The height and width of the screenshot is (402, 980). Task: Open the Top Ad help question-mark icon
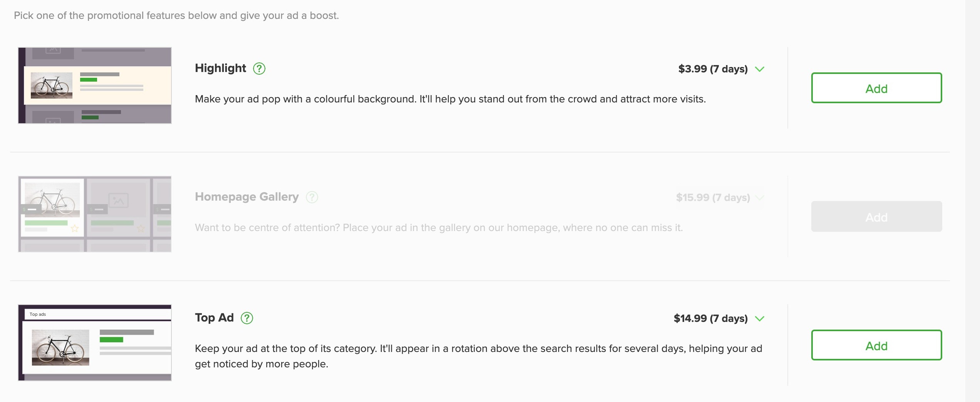[x=247, y=318]
